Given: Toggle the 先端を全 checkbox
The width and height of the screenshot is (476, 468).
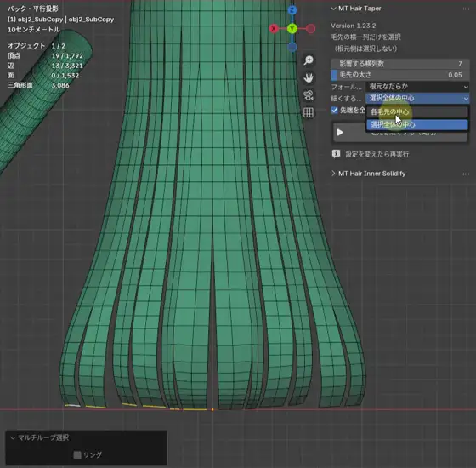Looking at the screenshot, I should coord(334,110).
